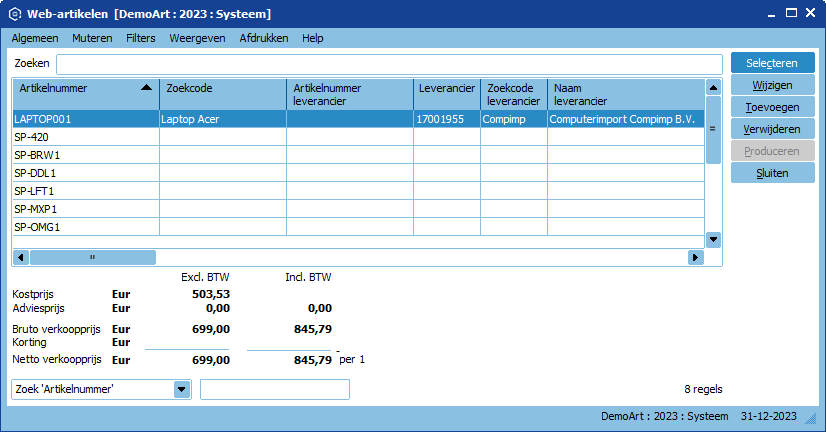This screenshot has width=826, height=432.
Task: Open the Zoek 'Artikelnummer' dropdown
Action: tap(182, 389)
